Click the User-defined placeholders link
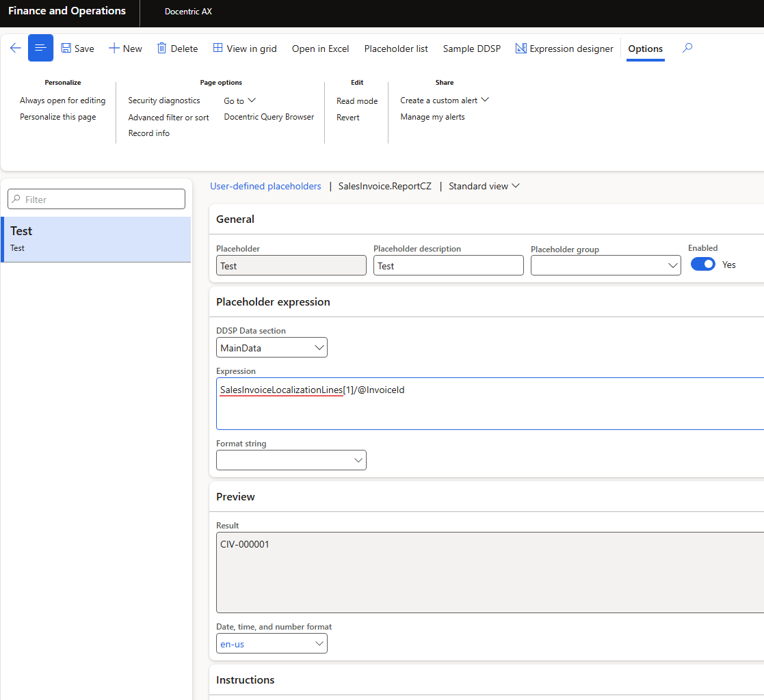The width and height of the screenshot is (764, 700). pyautogui.click(x=265, y=186)
